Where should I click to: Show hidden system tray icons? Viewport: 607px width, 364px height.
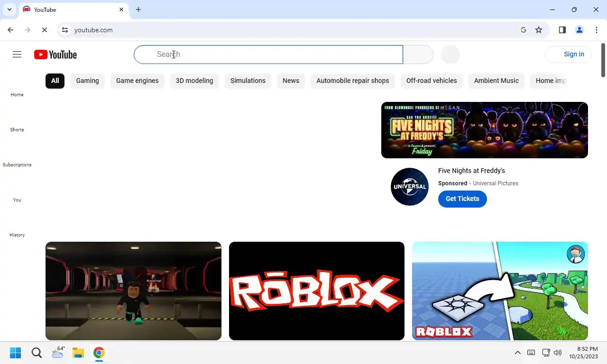tap(518, 353)
